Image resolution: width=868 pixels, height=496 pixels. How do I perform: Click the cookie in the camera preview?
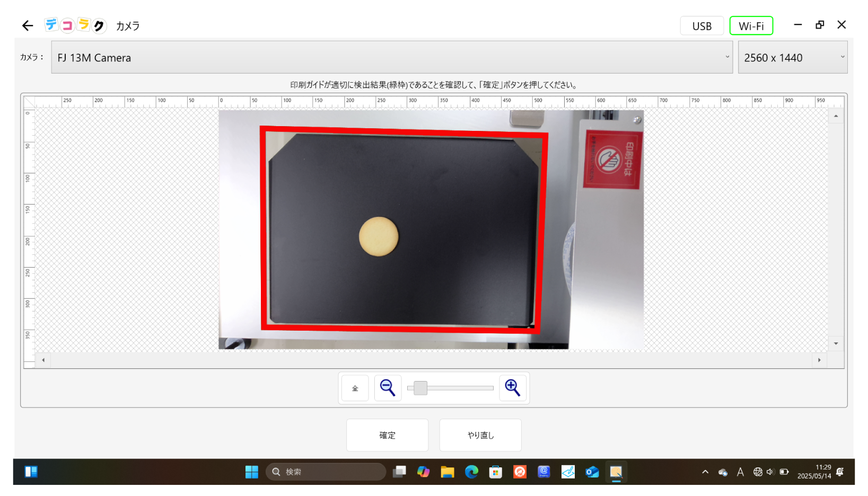tap(379, 236)
